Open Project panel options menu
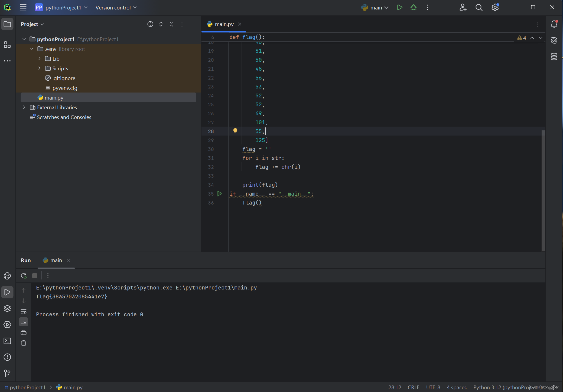Viewport: 563px width, 392px height. (x=182, y=24)
